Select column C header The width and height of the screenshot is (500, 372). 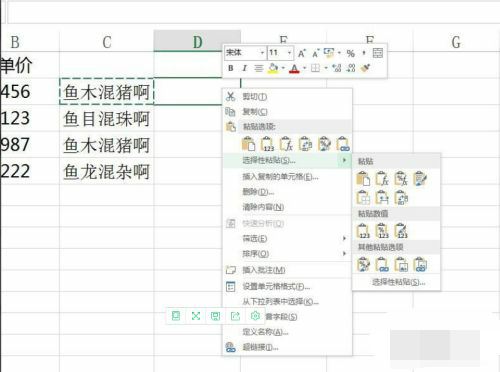click(107, 42)
